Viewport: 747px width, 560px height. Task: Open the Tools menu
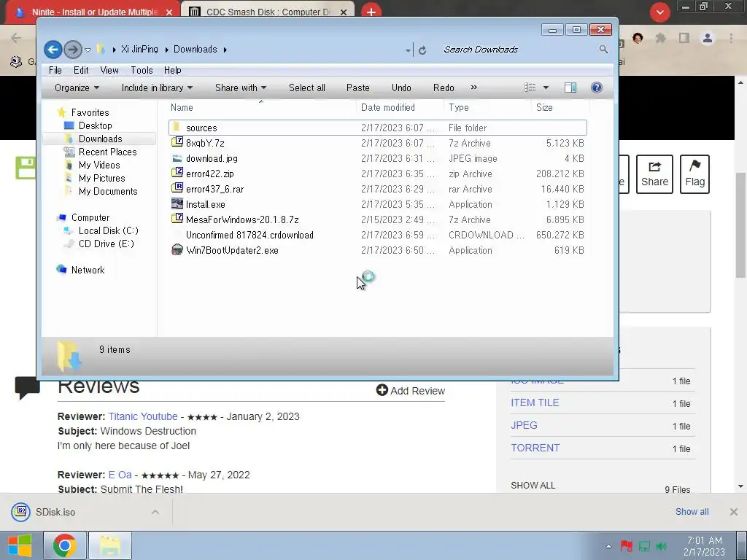coord(142,71)
